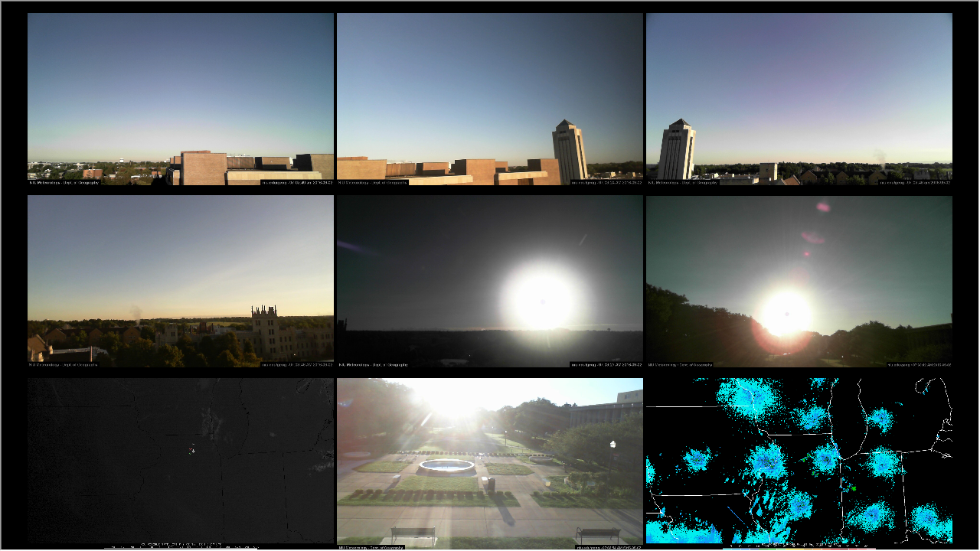The width and height of the screenshot is (980, 551).
Task: Click the green dot on radar map
Action: [854, 488]
